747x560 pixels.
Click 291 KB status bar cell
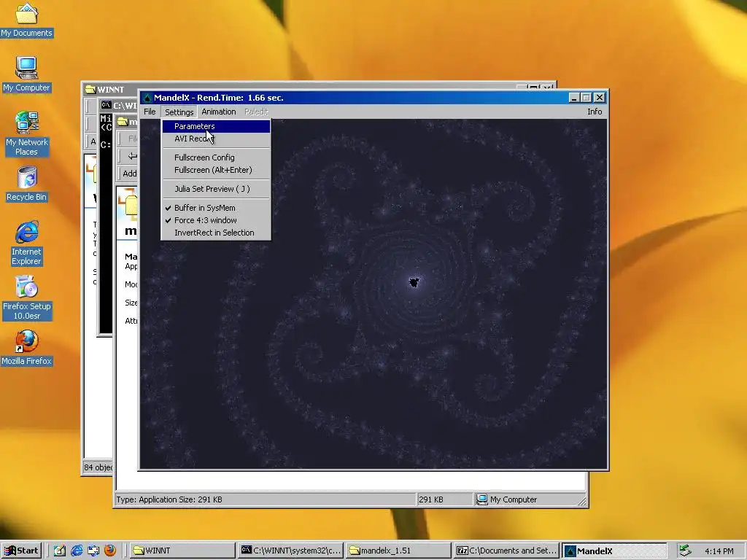point(444,499)
